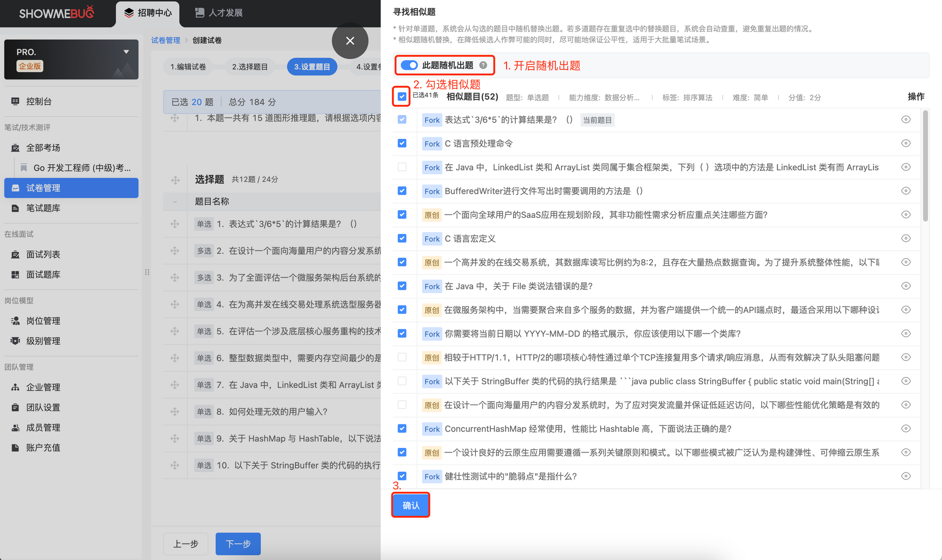
Task: Open 控制台 in the sidebar
Action: pyautogui.click(x=71, y=101)
